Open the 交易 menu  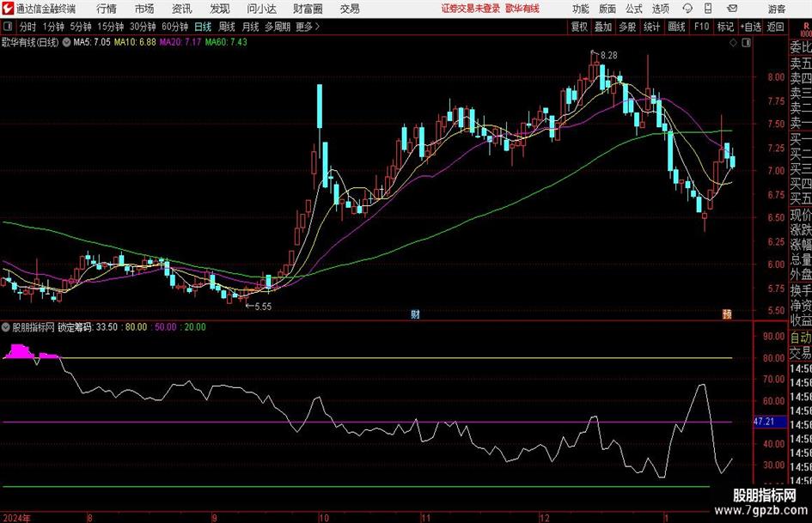coord(350,9)
